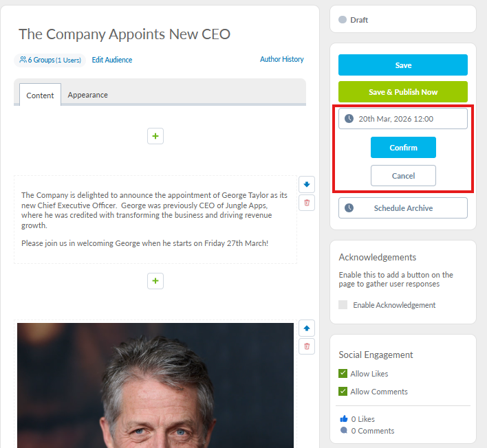The width and height of the screenshot is (487, 448).
Task: Enable the Acknowledgement checkbox
Action: (343, 305)
